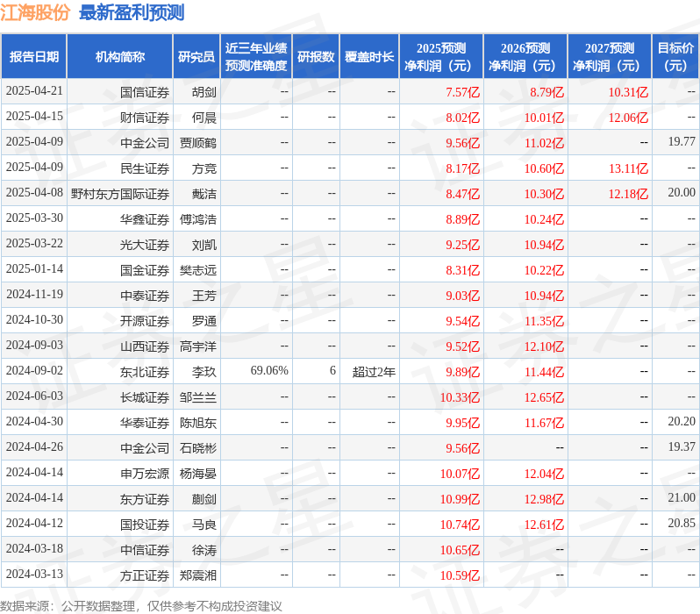Click the 江海股份 title text
The width and height of the screenshot is (700, 614).
click(35, 12)
